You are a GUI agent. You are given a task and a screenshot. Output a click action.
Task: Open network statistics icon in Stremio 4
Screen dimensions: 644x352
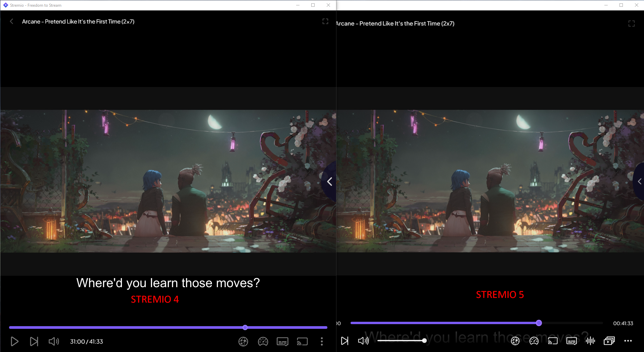(x=243, y=342)
